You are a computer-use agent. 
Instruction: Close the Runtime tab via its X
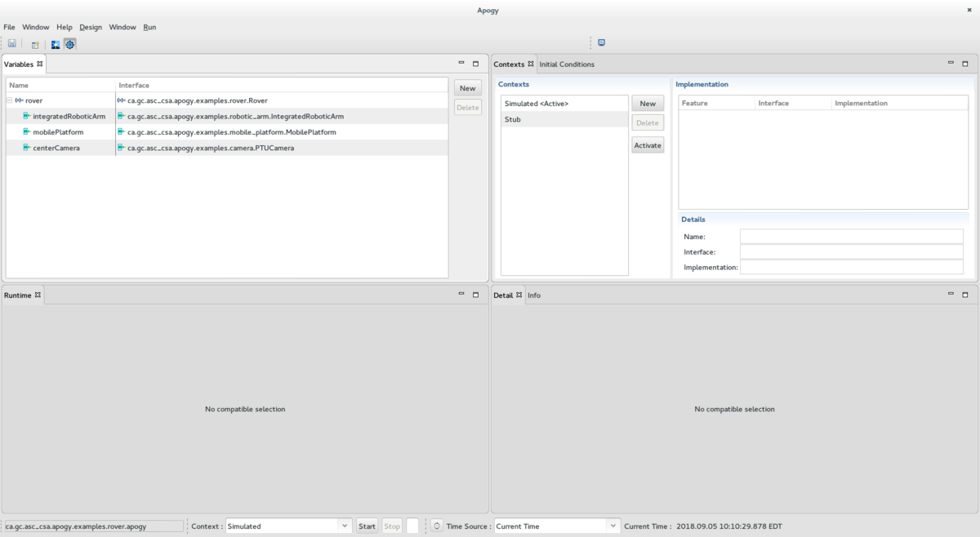(38, 294)
